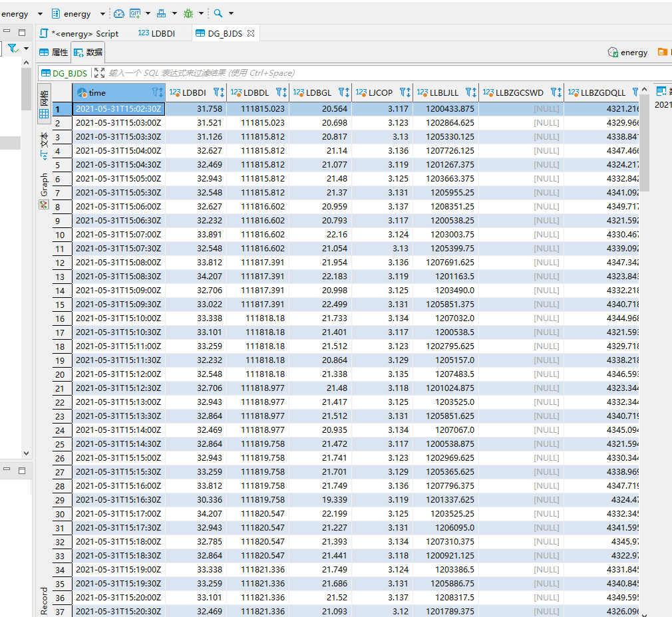672x617 pixels.
Task: Close the DG_BJDS editor tab
Action: tap(251, 33)
